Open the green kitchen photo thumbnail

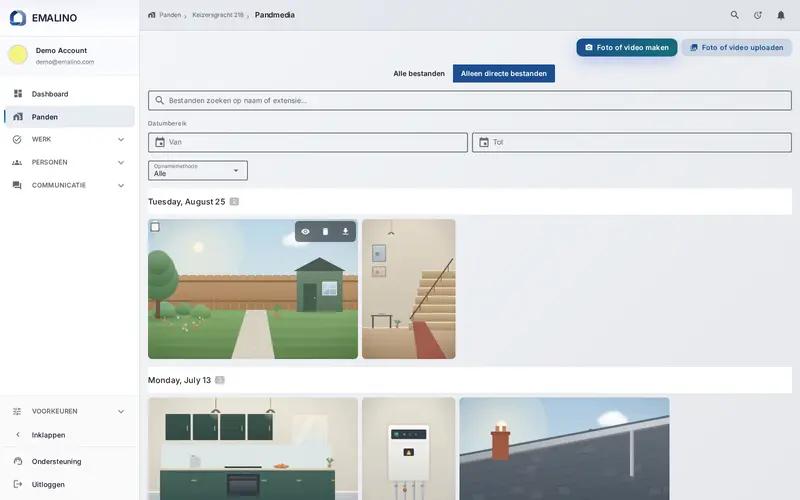point(253,449)
